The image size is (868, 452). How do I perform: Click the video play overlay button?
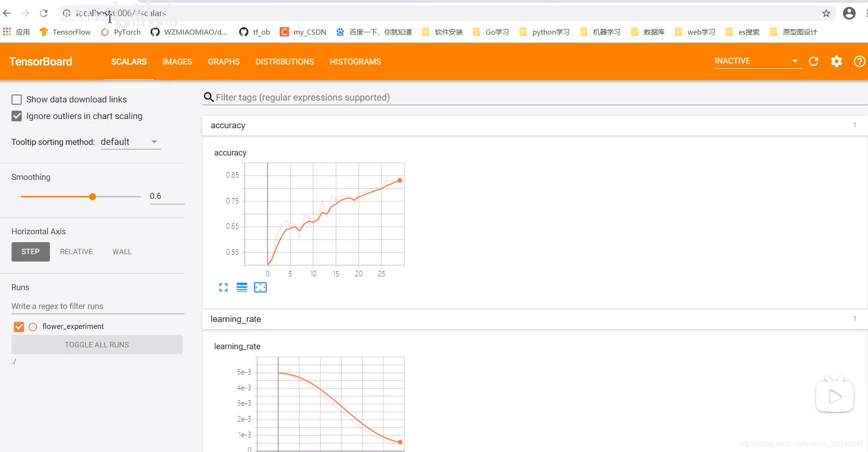(x=835, y=396)
